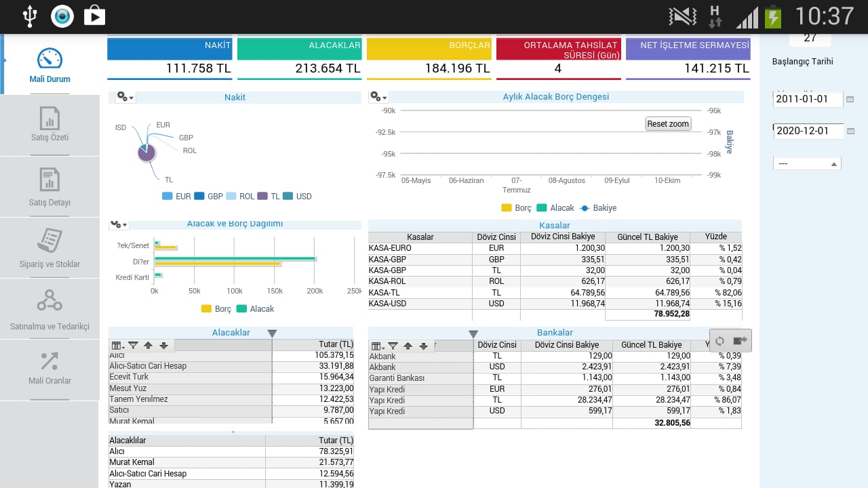Open the Mali Durum dashboard tab
Image resolution: width=868 pixels, height=488 pixels.
pyautogui.click(x=50, y=65)
